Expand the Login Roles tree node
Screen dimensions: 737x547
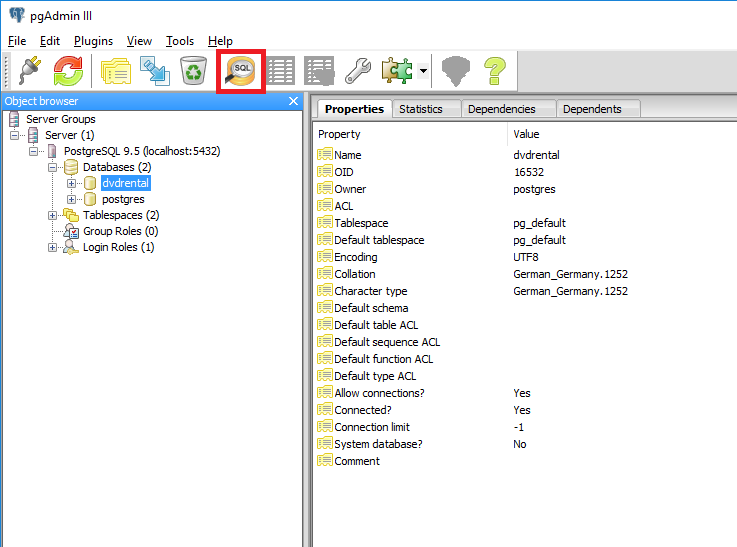tap(52, 247)
